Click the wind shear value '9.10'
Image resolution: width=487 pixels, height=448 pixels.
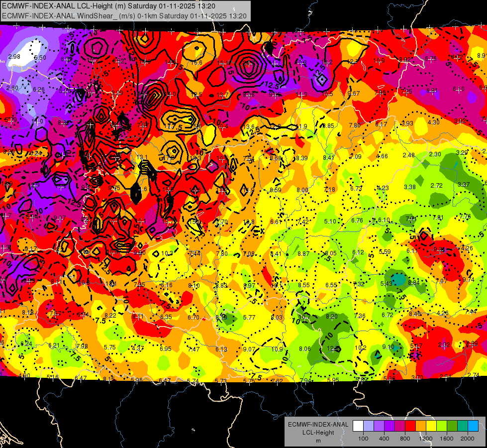(x=388, y=346)
